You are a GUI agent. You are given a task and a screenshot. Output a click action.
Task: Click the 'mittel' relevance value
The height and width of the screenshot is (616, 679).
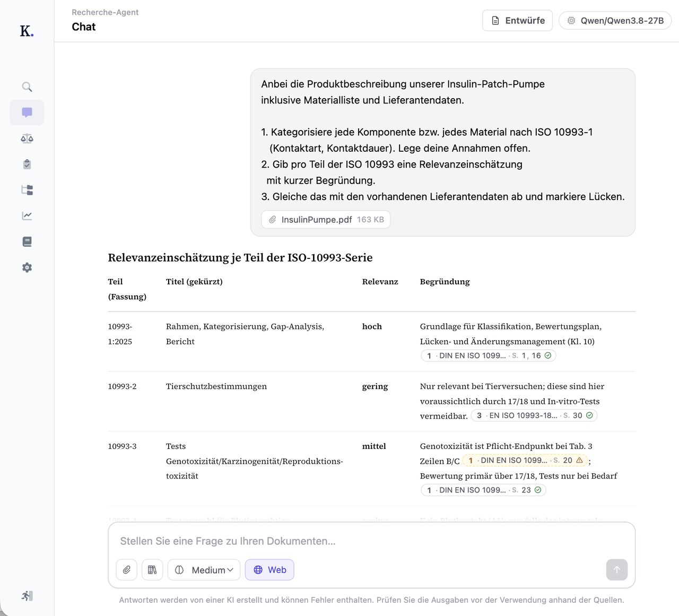[374, 446]
